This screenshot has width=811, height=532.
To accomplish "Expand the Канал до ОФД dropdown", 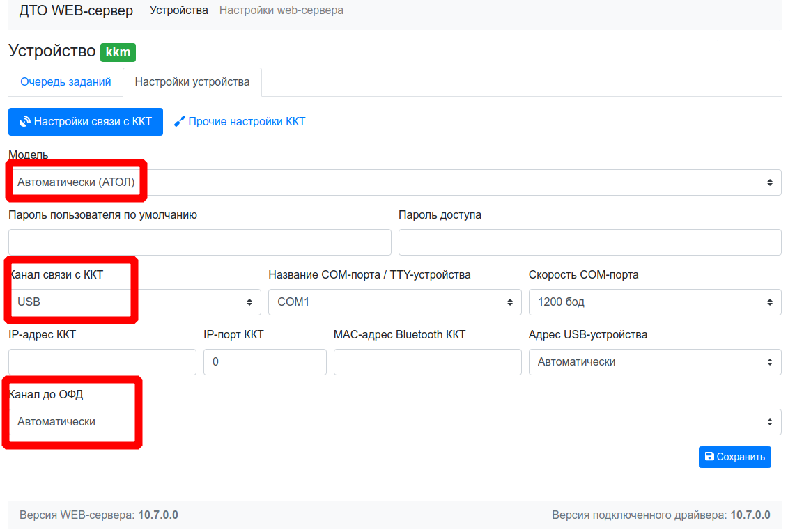I will pos(394,422).
